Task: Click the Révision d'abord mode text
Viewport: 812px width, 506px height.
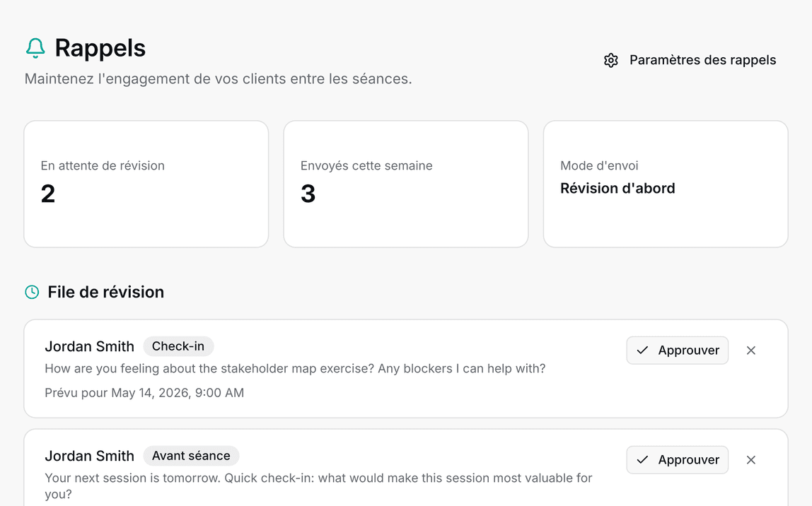Action: (617, 188)
